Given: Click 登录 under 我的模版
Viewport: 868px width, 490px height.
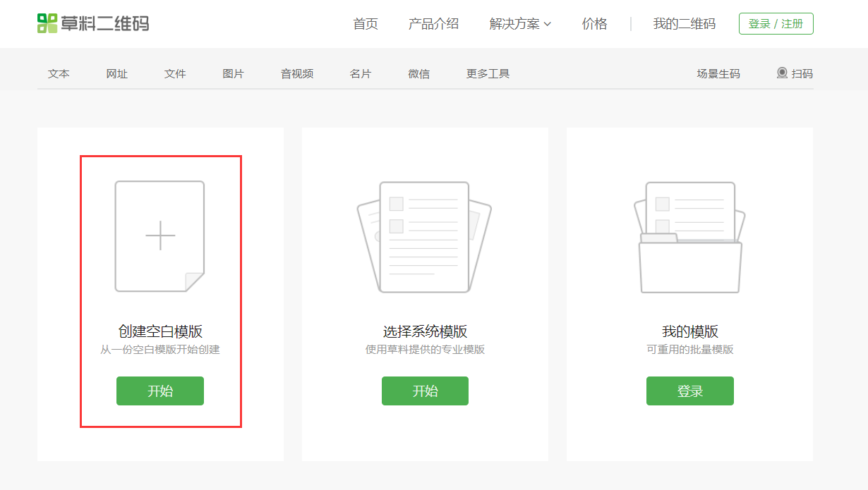Looking at the screenshot, I should coord(689,391).
